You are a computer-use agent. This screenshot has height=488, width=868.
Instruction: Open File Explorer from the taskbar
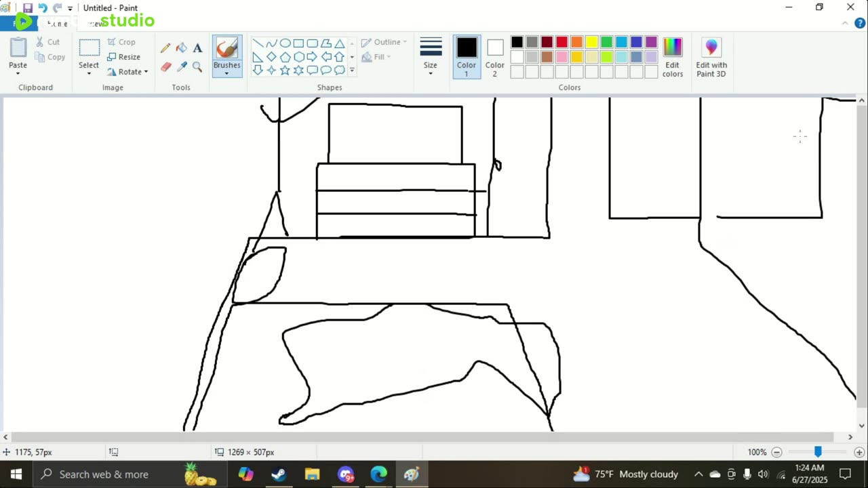pos(312,474)
